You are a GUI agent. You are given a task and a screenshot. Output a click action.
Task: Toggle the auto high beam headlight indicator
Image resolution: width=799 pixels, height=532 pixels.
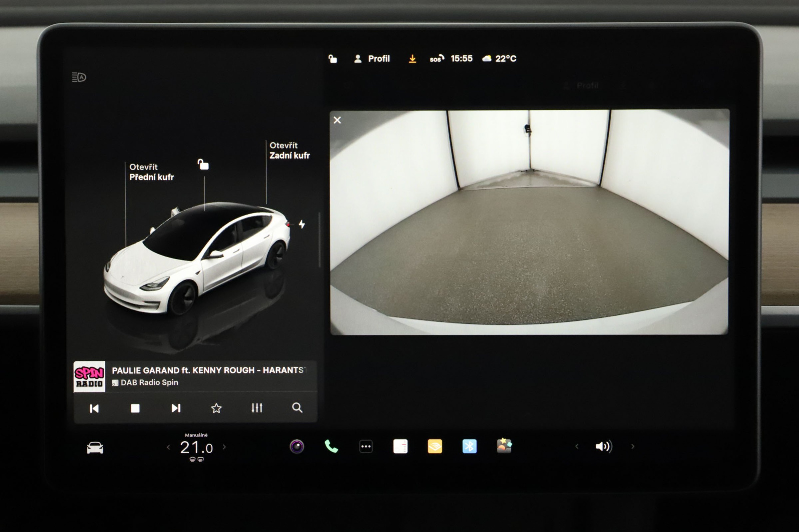pyautogui.click(x=79, y=77)
